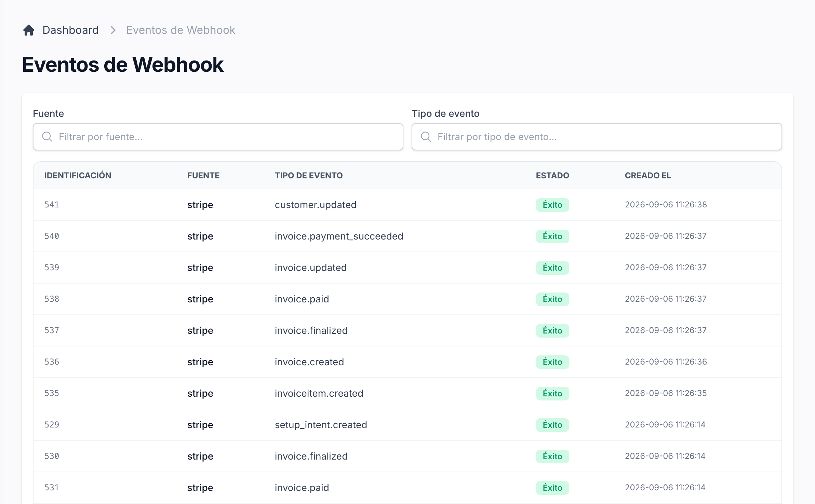Click stripe source in row 529
815x504 pixels.
click(x=200, y=425)
